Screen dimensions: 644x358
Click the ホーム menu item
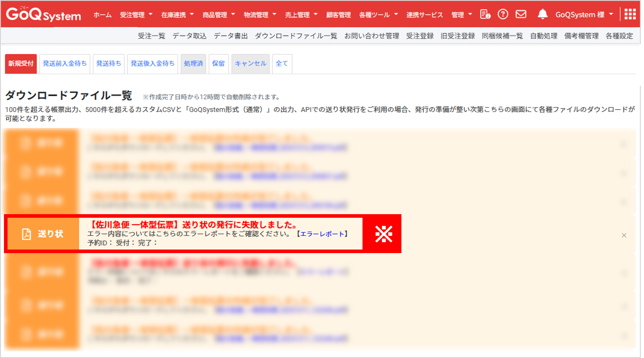[x=102, y=15]
